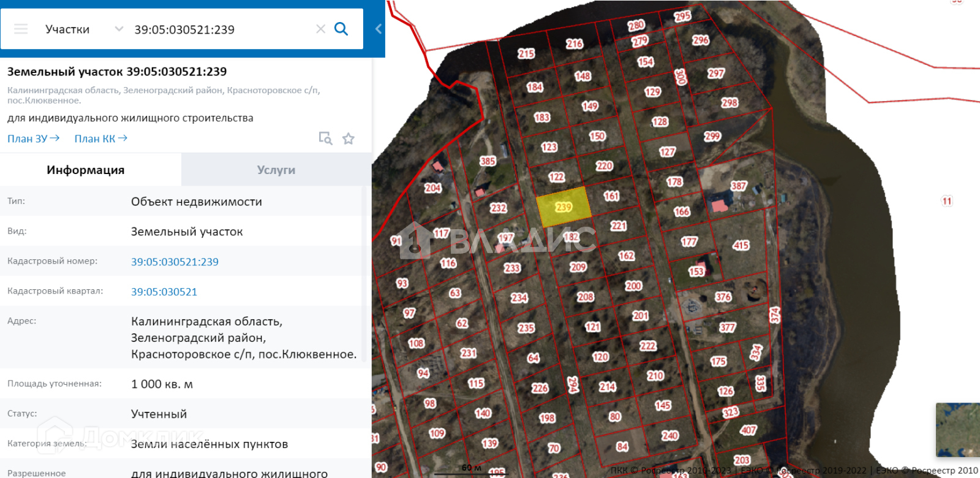Switch to the Услуги tab
Viewport: 980px width, 478px height.
[x=276, y=170]
